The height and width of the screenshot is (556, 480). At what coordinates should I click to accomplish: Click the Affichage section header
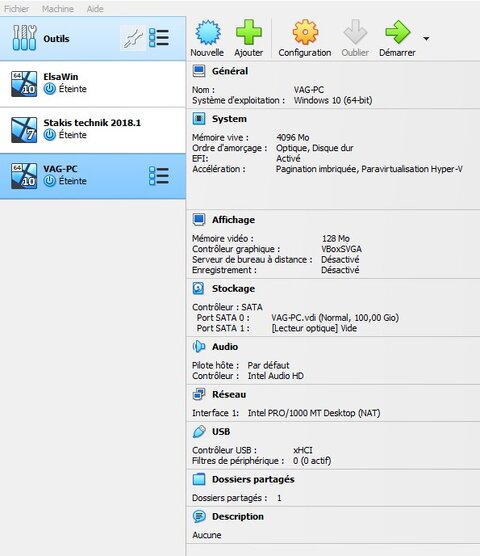(233, 220)
